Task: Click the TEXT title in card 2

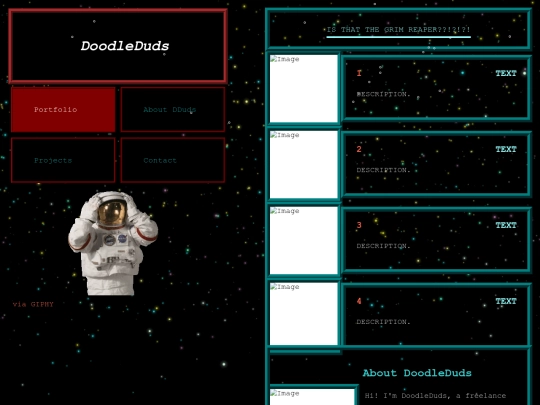Action: click(x=506, y=149)
